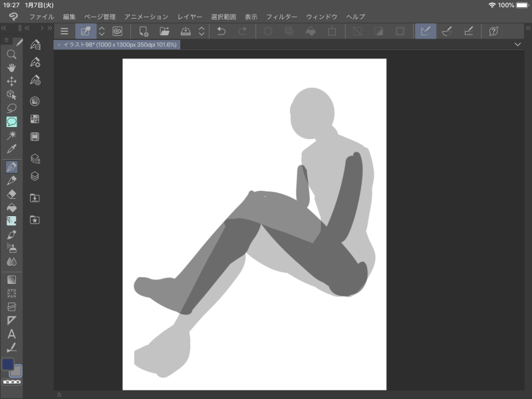Select the Hand move-canvas tool

(11, 68)
